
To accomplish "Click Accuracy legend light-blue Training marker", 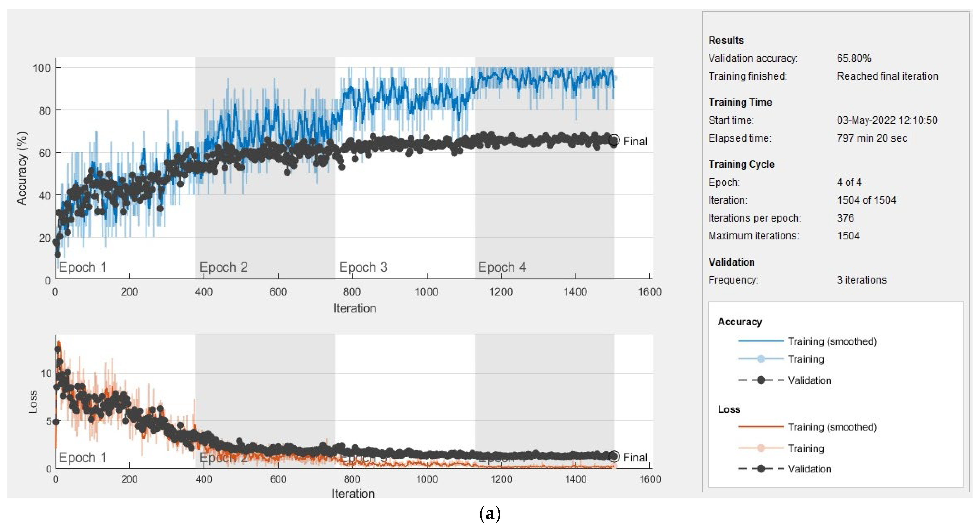I will click(x=761, y=359).
